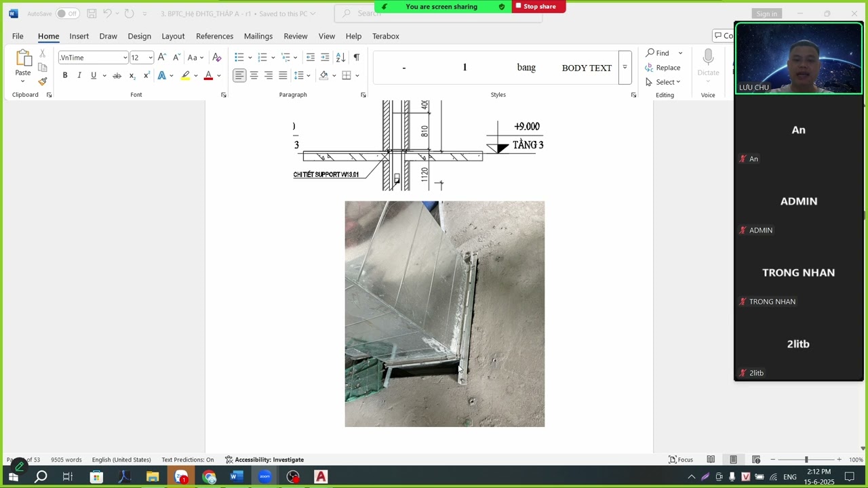Image resolution: width=868 pixels, height=488 pixels.
Task: Apply strikethrough formatting
Action: click(117, 75)
